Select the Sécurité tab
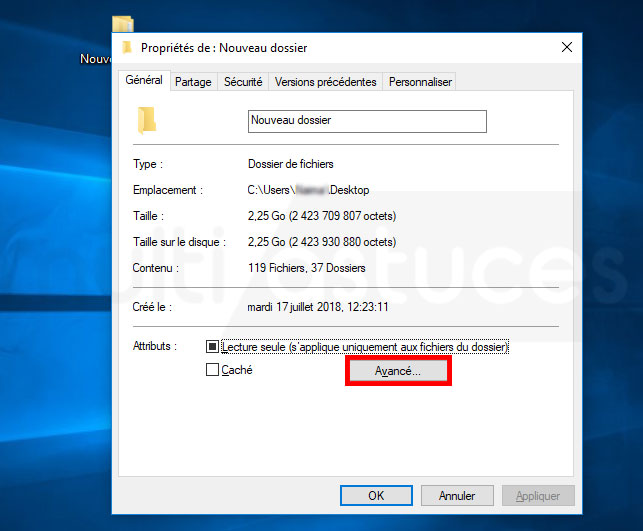Viewport: 643px width, 531px height. (243, 82)
